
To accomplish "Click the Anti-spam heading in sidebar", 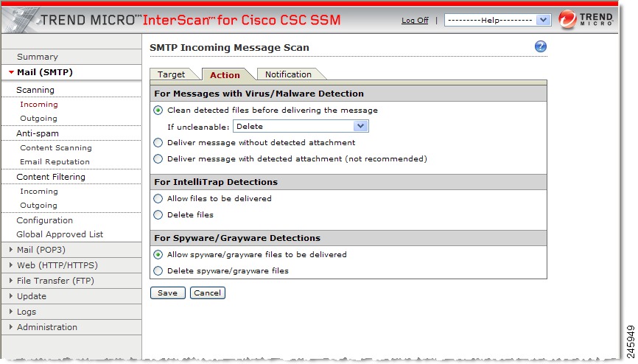I will click(x=38, y=133).
